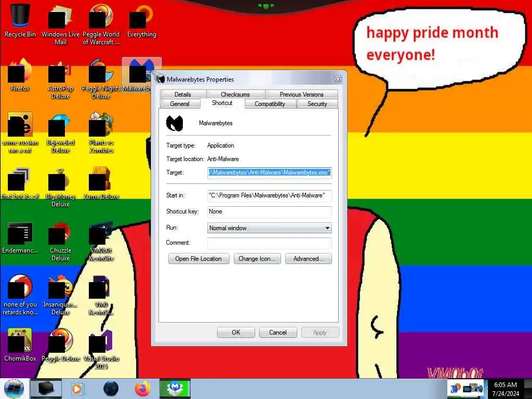The width and height of the screenshot is (532, 399).
Task: Select the Big Money Deluxe icon
Action: coord(60,187)
